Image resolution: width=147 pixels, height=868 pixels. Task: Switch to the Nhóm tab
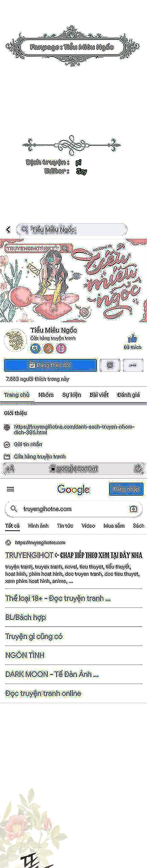tap(46, 395)
